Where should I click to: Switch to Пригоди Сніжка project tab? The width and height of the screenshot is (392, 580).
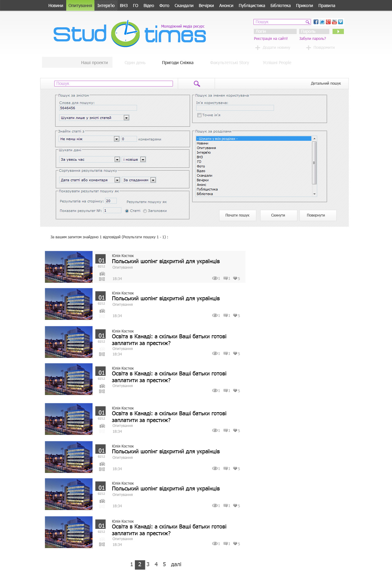[x=178, y=63]
